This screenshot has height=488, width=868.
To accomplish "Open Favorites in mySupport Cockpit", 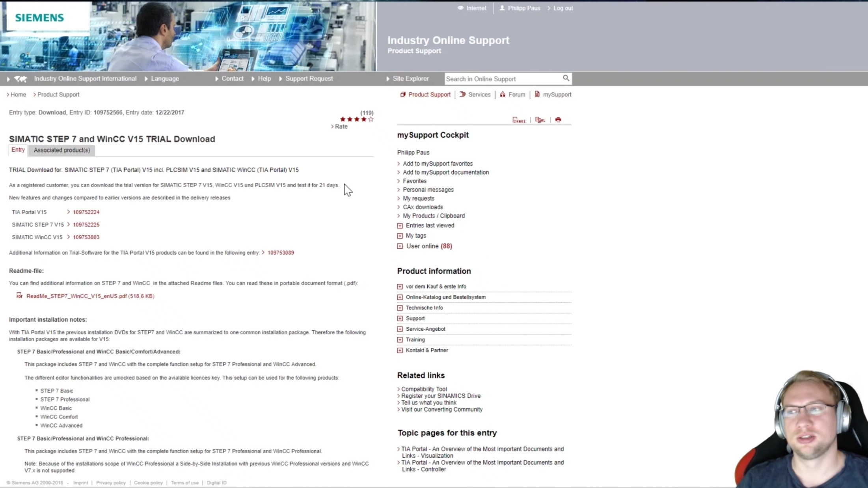I will 415,181.
